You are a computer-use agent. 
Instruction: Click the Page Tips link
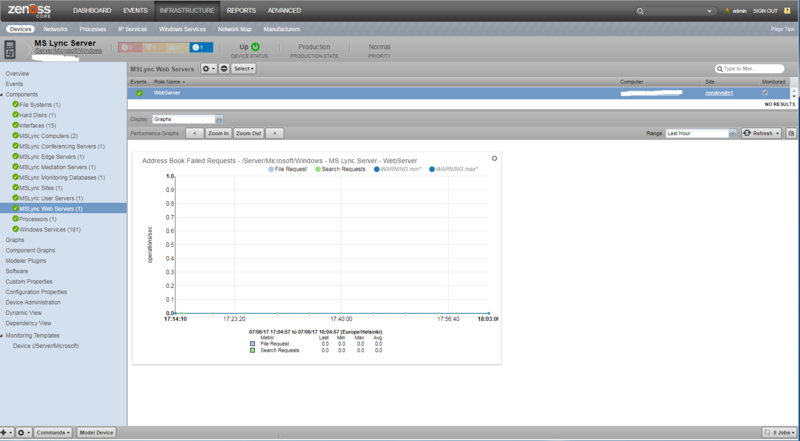[x=783, y=29]
